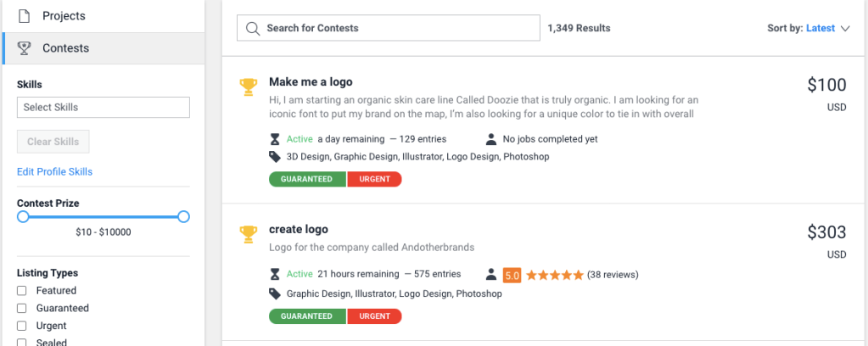Switch to the Projects tab
The image size is (868, 346).
(64, 15)
